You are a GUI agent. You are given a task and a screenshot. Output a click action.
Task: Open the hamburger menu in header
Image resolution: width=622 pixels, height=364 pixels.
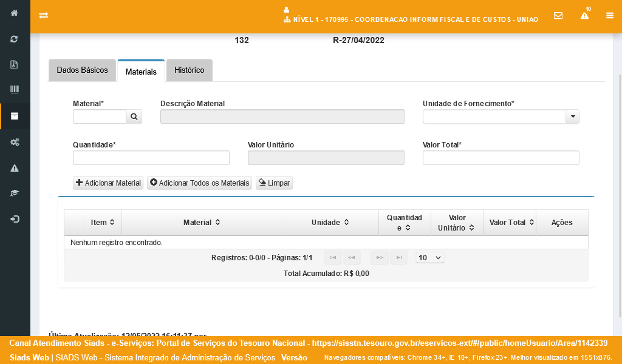tap(610, 15)
